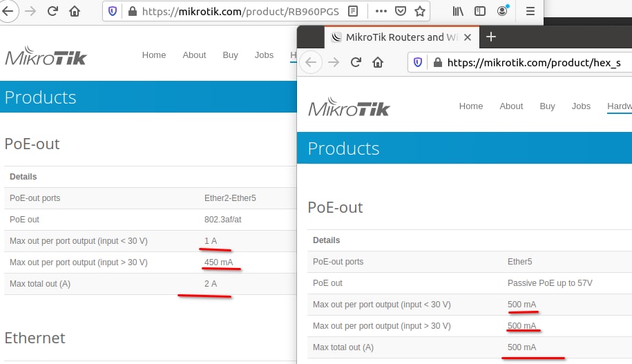Open home page in RB960PGS window

tap(75, 11)
